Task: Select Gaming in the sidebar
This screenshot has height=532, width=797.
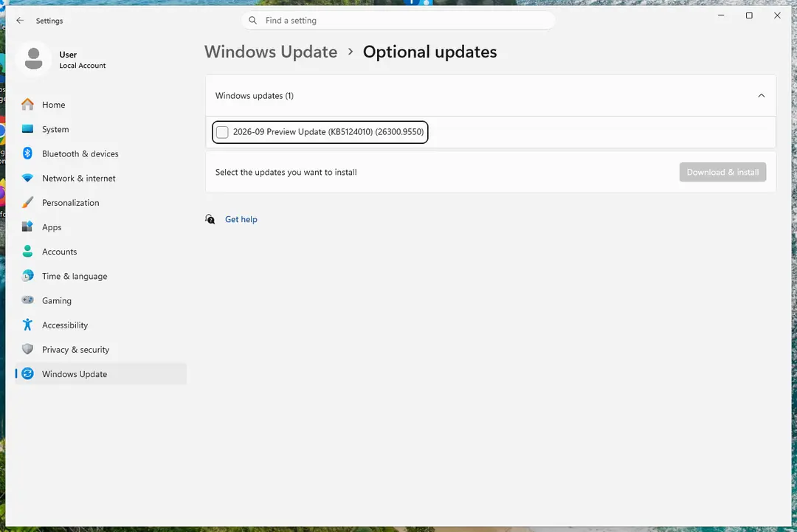Action: [x=101, y=300]
